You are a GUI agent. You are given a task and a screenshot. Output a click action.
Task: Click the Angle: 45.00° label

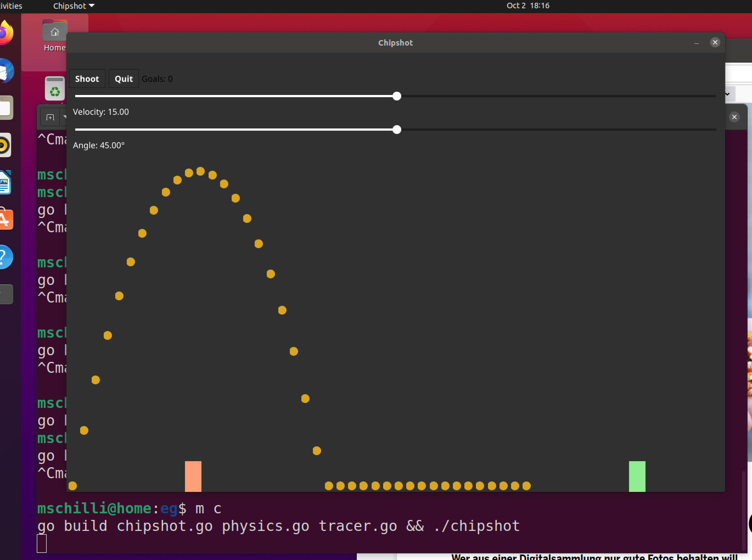(99, 145)
